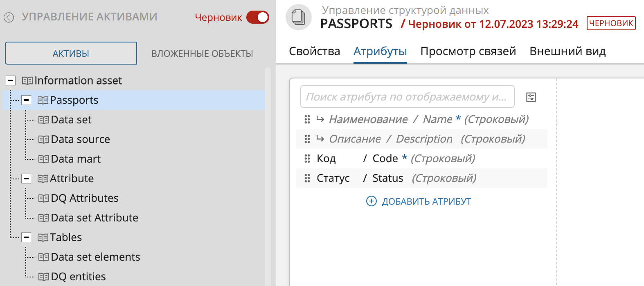
Task: Open attribute filter settings icon
Action: [531, 97]
